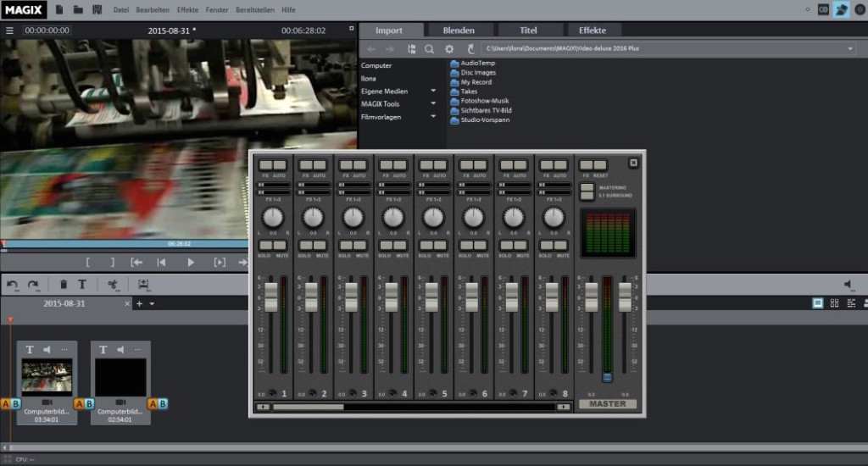Switch to the Effekte tab in the media pool

point(593,31)
